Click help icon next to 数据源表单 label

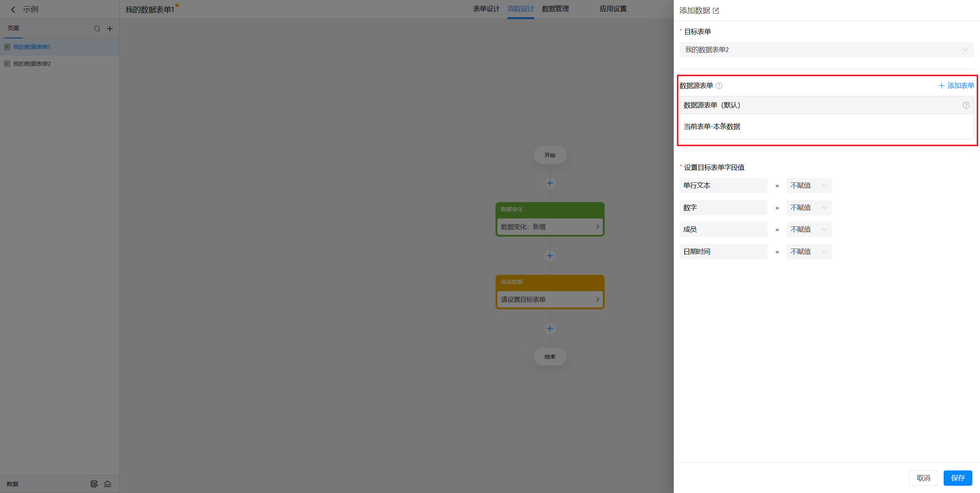(719, 86)
